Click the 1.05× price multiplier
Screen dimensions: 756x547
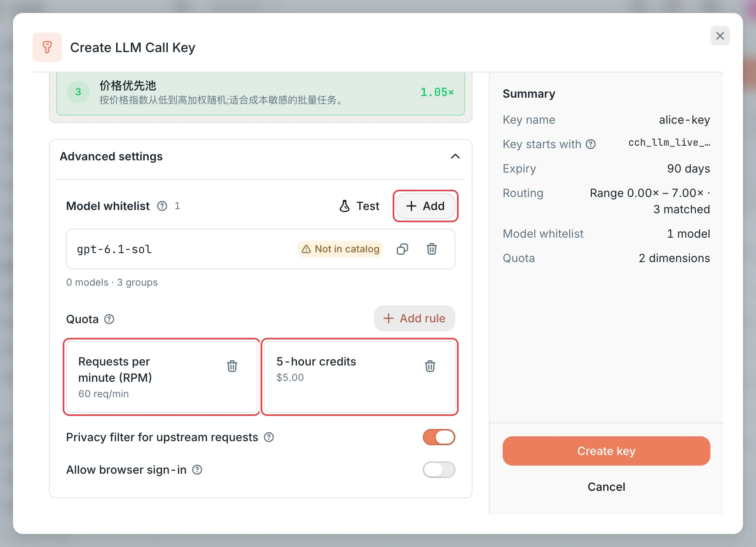(x=437, y=92)
